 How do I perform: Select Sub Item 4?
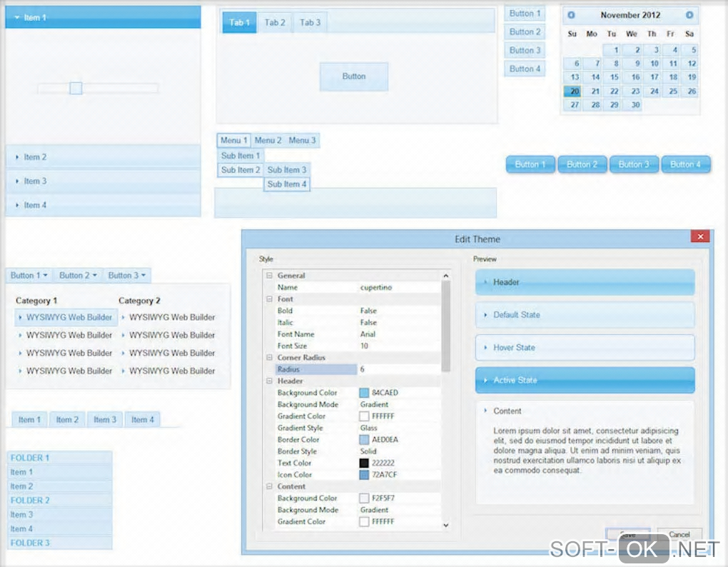(287, 184)
